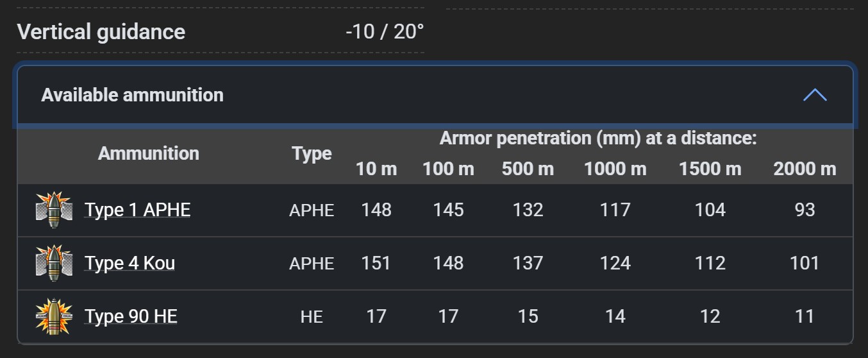
Task: Select Type 1 APHE 2000 m value 93
Action: tap(805, 210)
